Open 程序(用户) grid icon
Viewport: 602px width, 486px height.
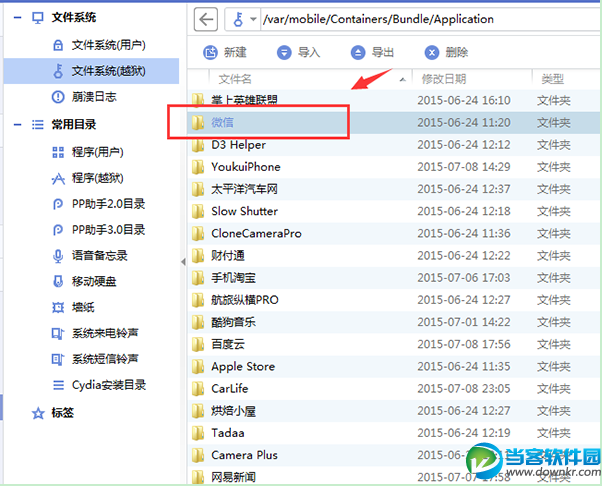[58, 152]
